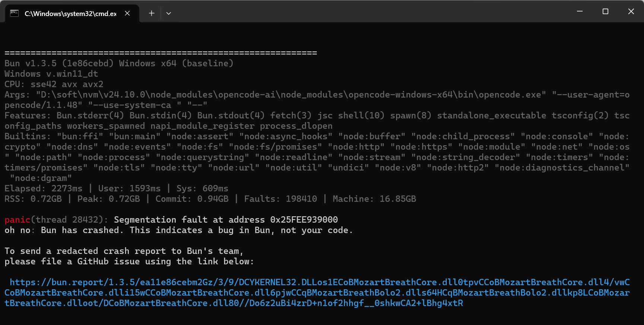Click the 'RSS: 0.72GB' value

tap(33, 199)
